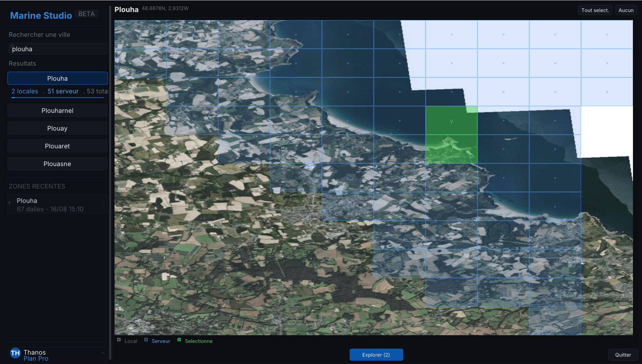Deselect the lower green tile over the headland
The height and width of the screenshot is (364, 642).
pyautogui.click(x=451, y=149)
